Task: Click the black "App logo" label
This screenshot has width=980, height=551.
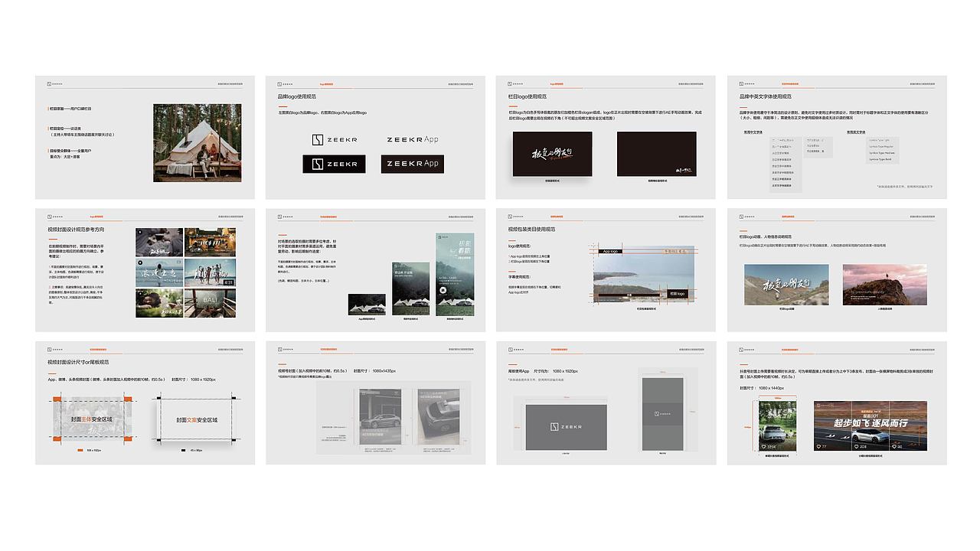Action: [x=610, y=251]
